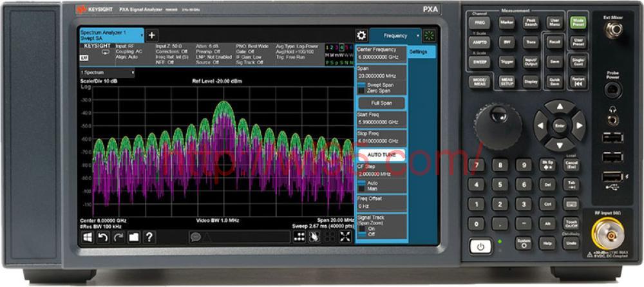
Task: Expand the Frequency menu dropdown
Action: point(417,35)
